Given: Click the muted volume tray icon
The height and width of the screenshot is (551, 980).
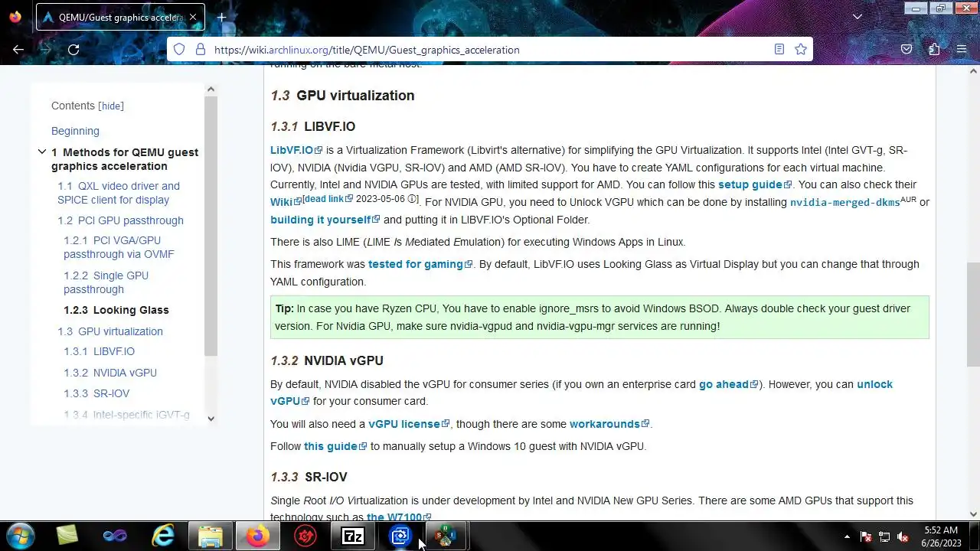Looking at the screenshot, I should (x=903, y=536).
